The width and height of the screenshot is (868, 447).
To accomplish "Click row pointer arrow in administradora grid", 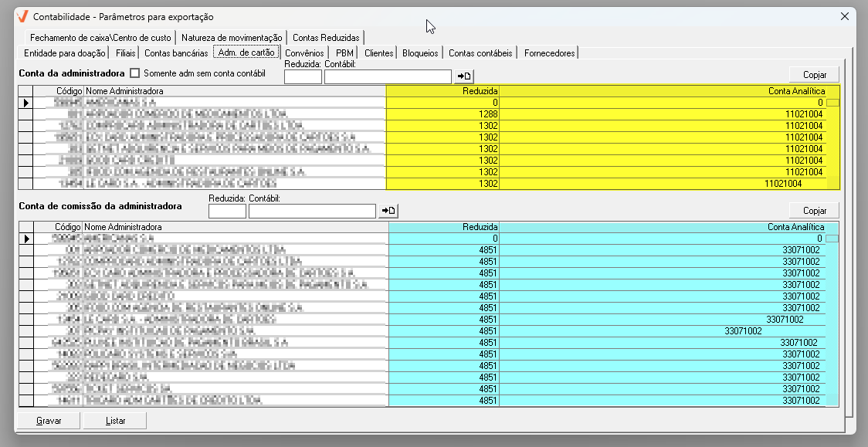I will tap(25, 102).
